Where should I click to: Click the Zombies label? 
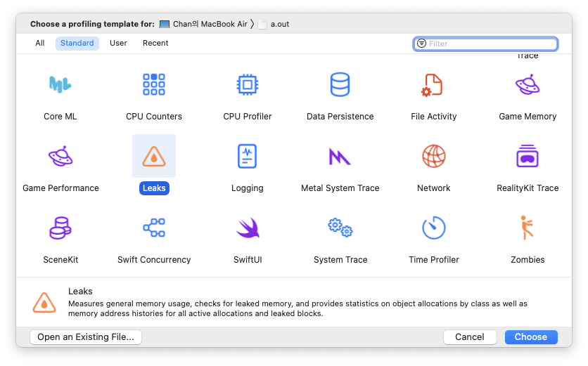(528, 260)
